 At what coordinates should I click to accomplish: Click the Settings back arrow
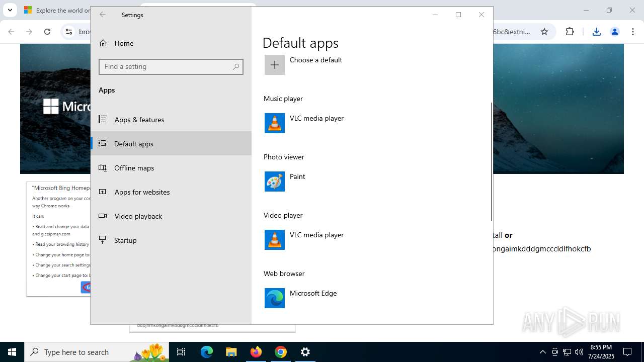coord(103,15)
